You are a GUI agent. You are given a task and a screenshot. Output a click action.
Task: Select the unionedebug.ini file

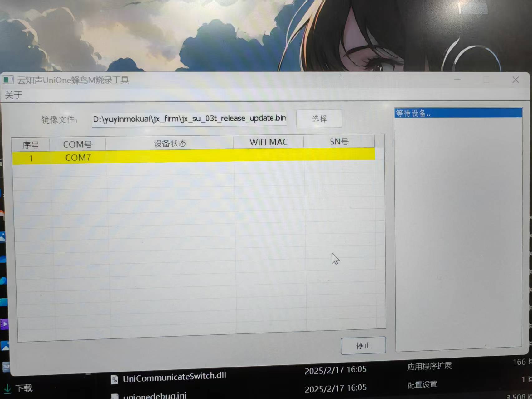[155, 396]
